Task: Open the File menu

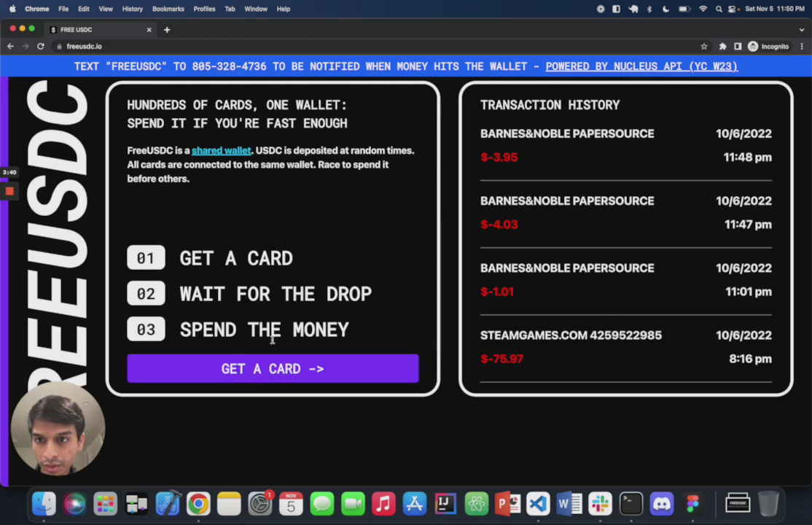Action: click(x=63, y=9)
